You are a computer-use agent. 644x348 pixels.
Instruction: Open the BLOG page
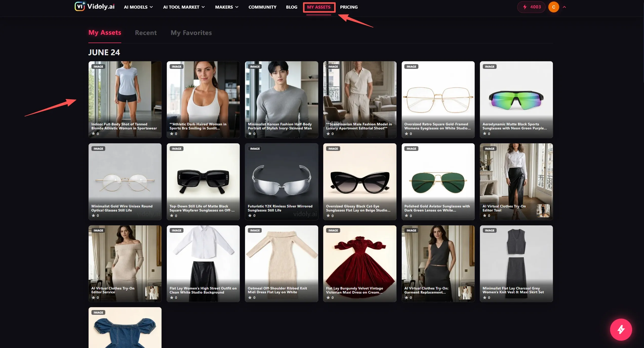pos(292,7)
